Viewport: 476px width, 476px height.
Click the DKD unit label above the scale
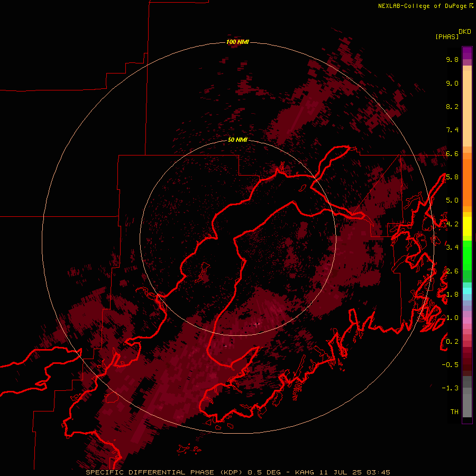pyautogui.click(x=465, y=32)
